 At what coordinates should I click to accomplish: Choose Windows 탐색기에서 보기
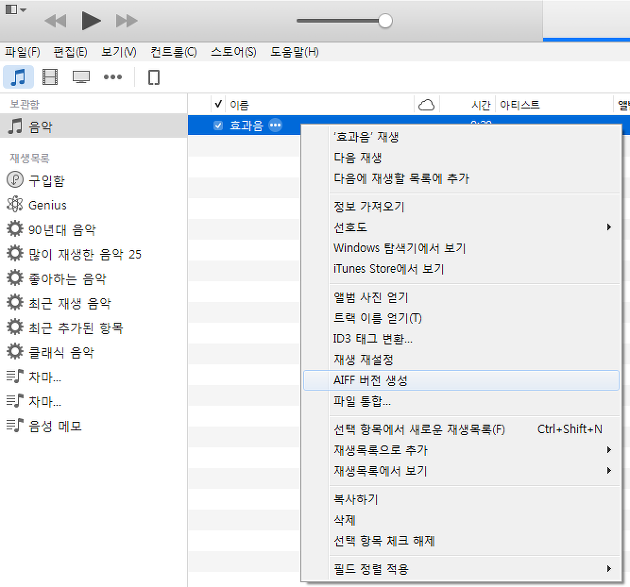[461, 248]
